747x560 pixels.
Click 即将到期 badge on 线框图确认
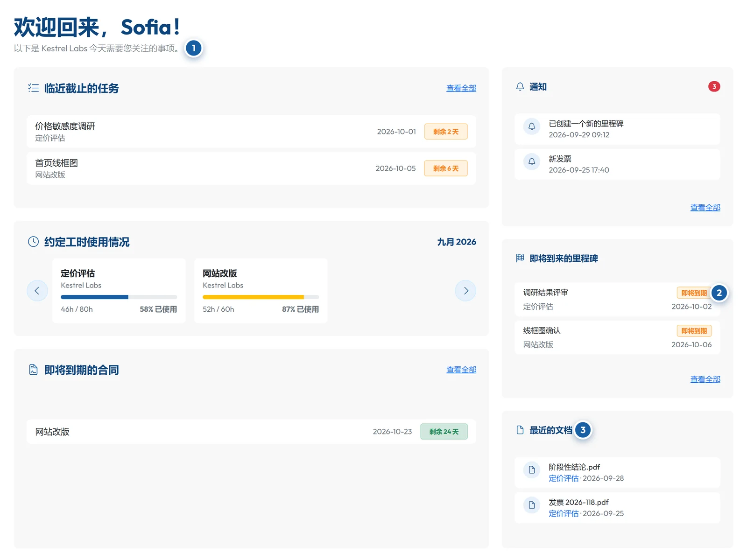[x=694, y=331]
